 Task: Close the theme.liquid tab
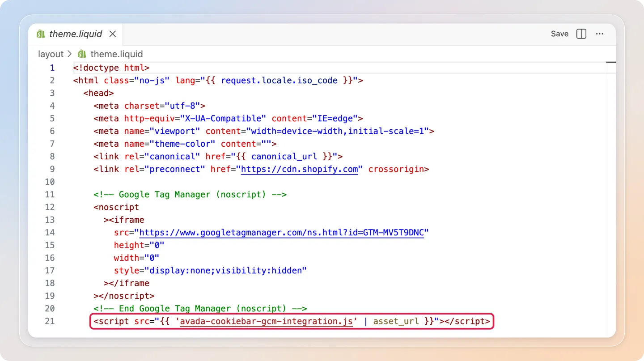pyautogui.click(x=113, y=34)
